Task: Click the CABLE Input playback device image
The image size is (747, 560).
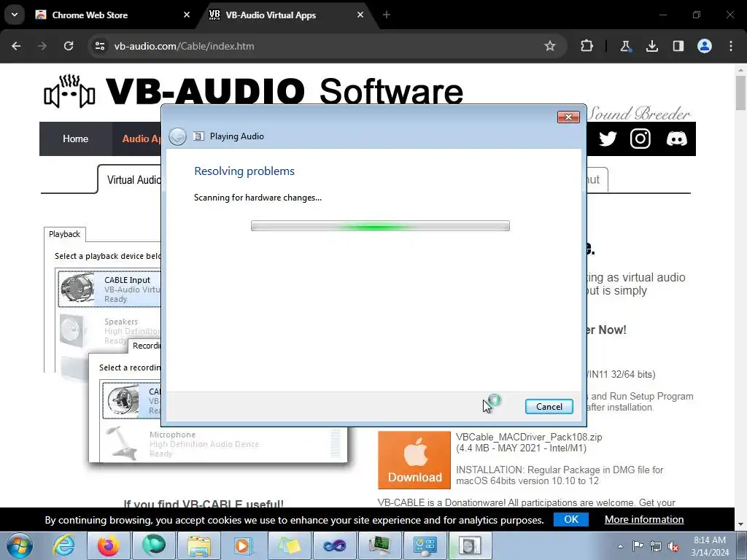Action: pyautogui.click(x=77, y=289)
